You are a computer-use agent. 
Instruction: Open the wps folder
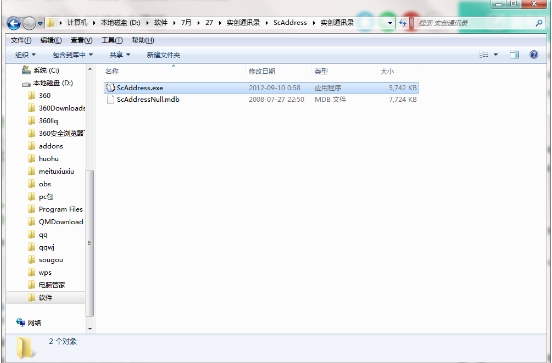pos(45,273)
